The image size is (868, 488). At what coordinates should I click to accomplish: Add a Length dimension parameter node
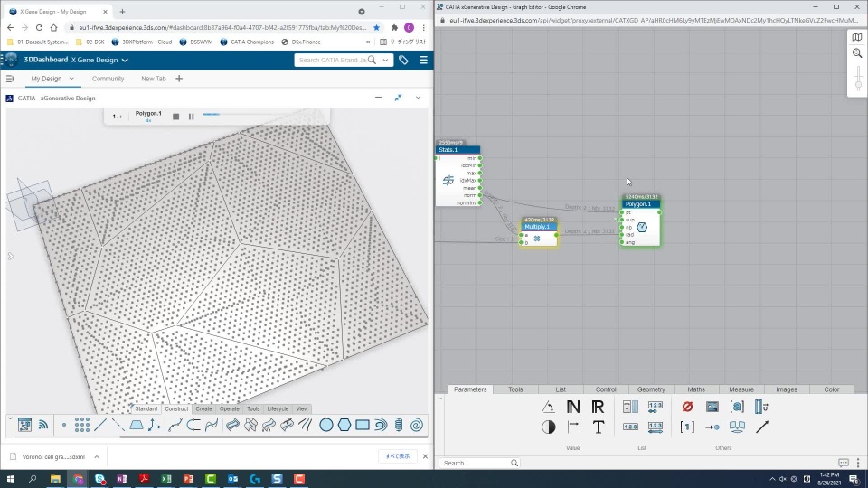(x=573, y=427)
